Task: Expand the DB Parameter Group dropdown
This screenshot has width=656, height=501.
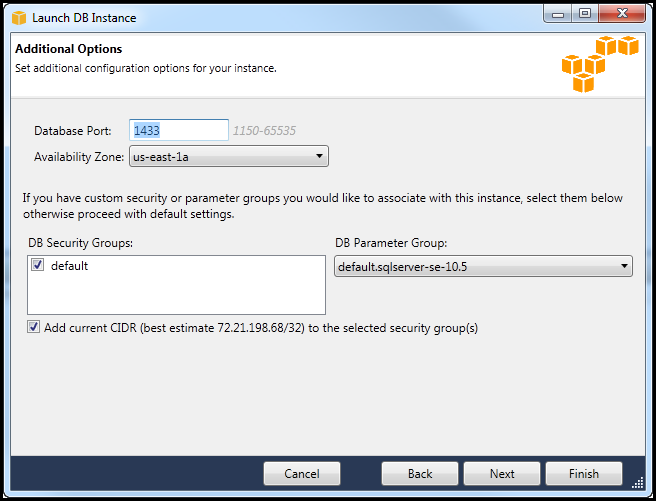Action: 482,266
